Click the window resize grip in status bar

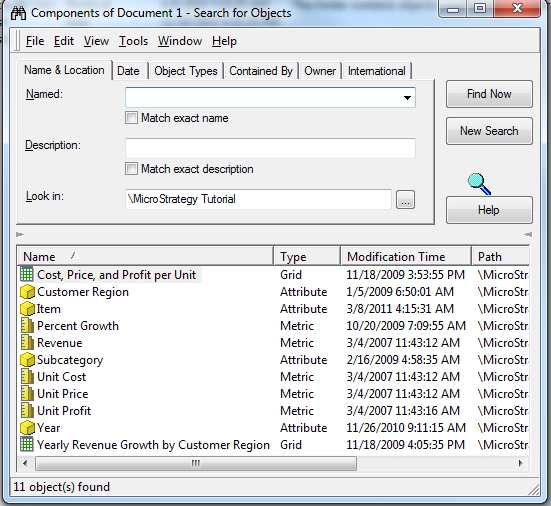(533, 489)
